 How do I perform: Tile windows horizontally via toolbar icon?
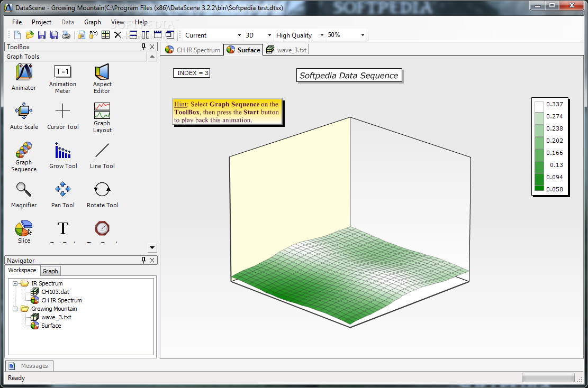pyautogui.click(x=133, y=35)
